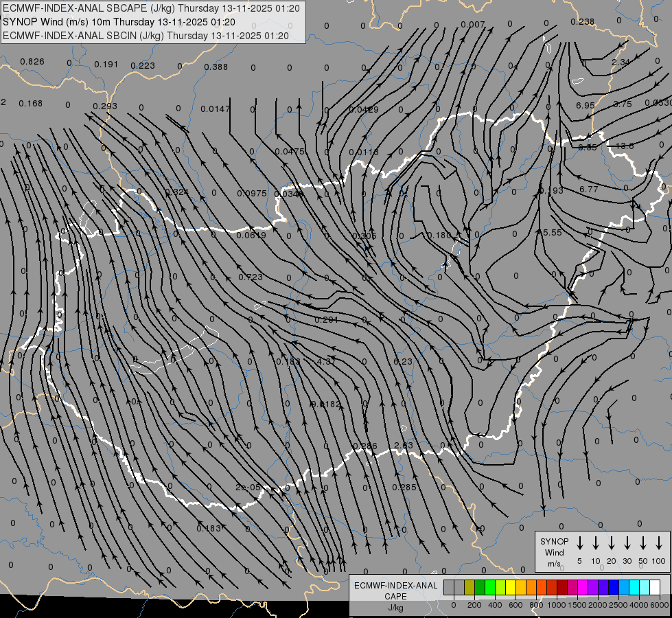672x618 pixels.
Task: Click the 30 m/s wind arrow symbol
Action: click(x=627, y=543)
